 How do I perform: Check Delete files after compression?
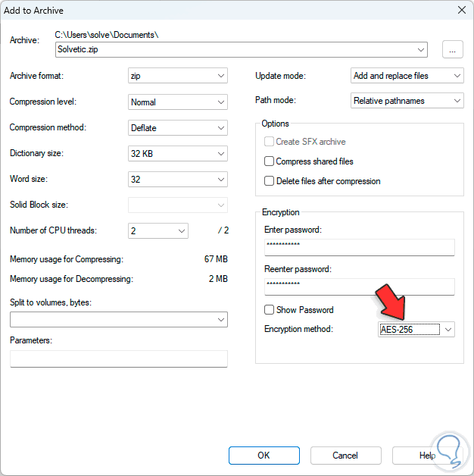[x=269, y=181]
